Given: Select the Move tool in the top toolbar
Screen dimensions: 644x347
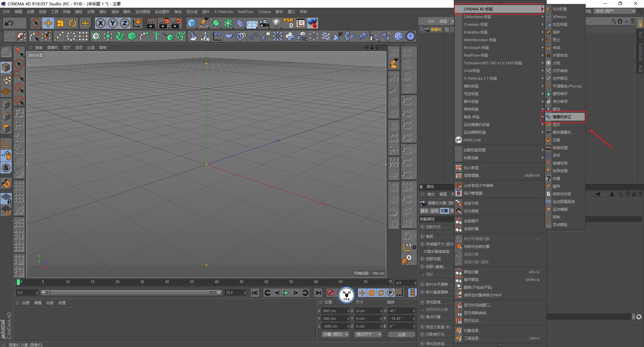Looking at the screenshot, I should point(48,23).
